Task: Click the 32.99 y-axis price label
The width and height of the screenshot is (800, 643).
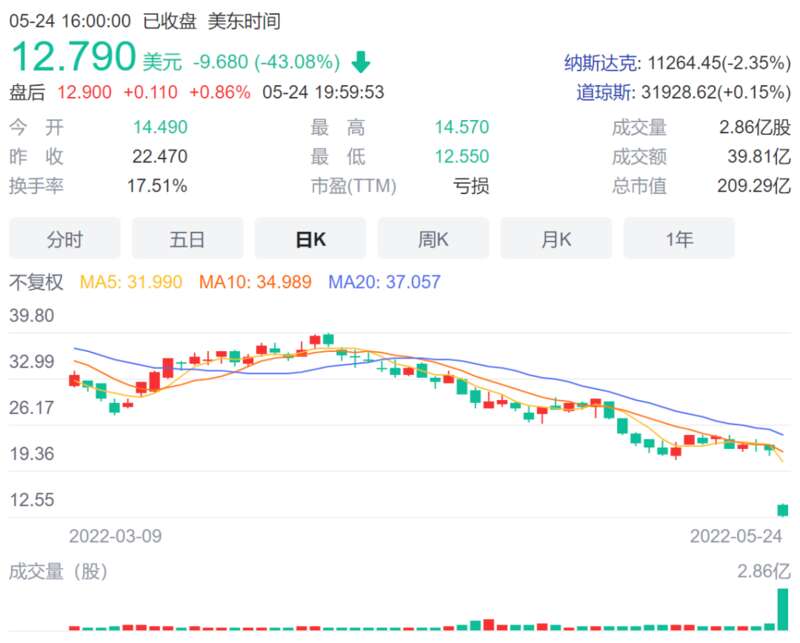Action: (32, 361)
